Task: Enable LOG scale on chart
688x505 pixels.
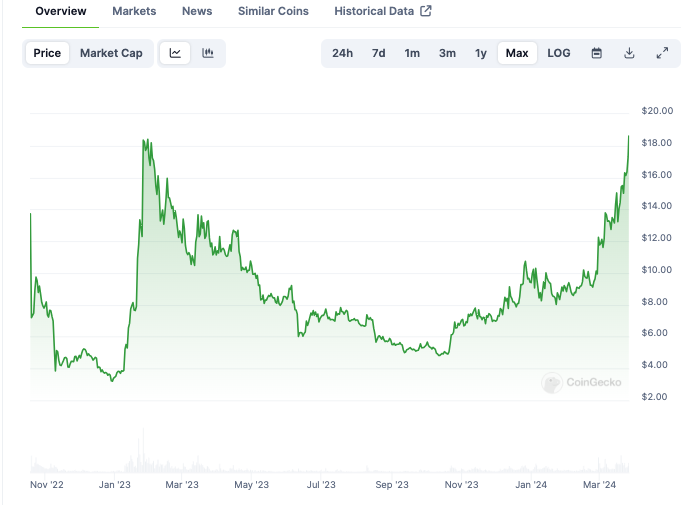Action: tap(559, 53)
